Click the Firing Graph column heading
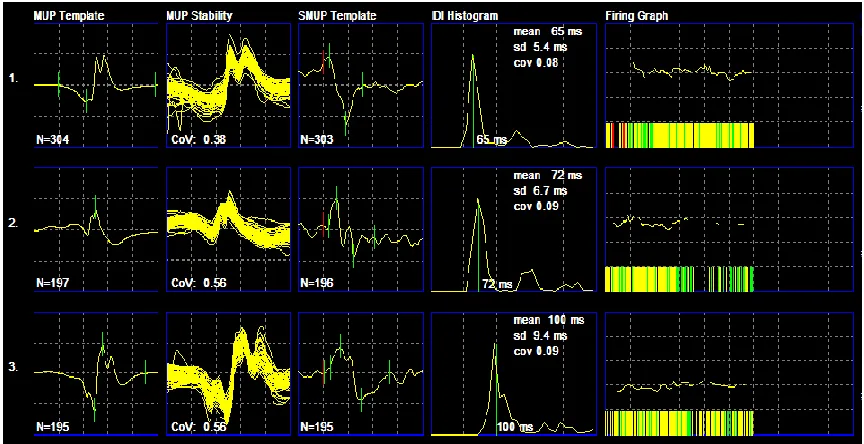This screenshot has height=444, width=864. (x=636, y=16)
